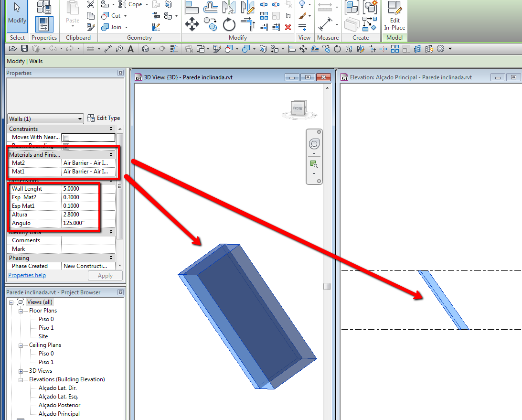Open the Join tool dropdown arrow
Viewport: 522px width, 420px height.
(x=126, y=27)
